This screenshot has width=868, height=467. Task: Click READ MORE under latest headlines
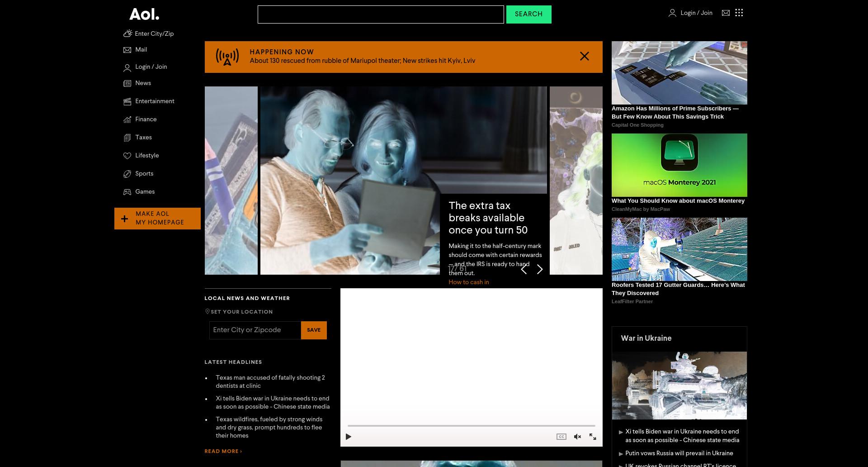tap(223, 451)
